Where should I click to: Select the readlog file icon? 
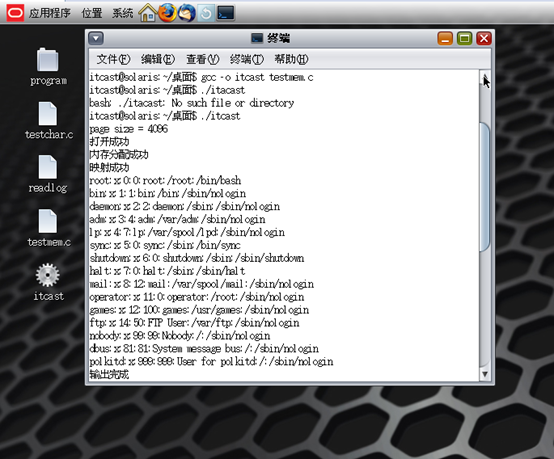pyautogui.click(x=48, y=174)
